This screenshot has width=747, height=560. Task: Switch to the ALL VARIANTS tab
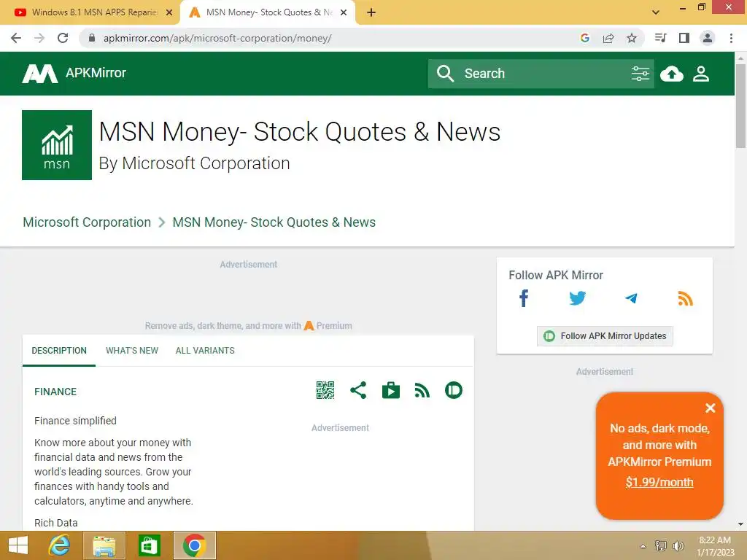(205, 351)
